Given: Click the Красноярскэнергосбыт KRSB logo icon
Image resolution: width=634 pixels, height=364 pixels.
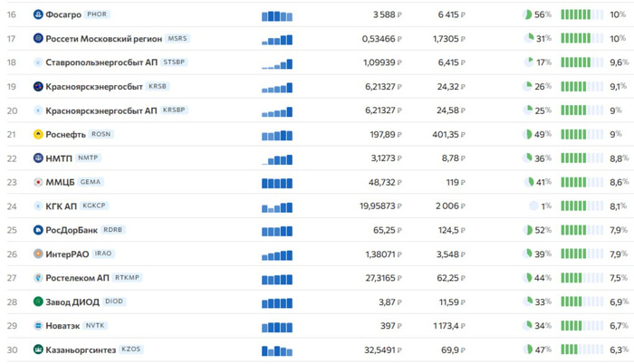Looking at the screenshot, I should pos(38,86).
